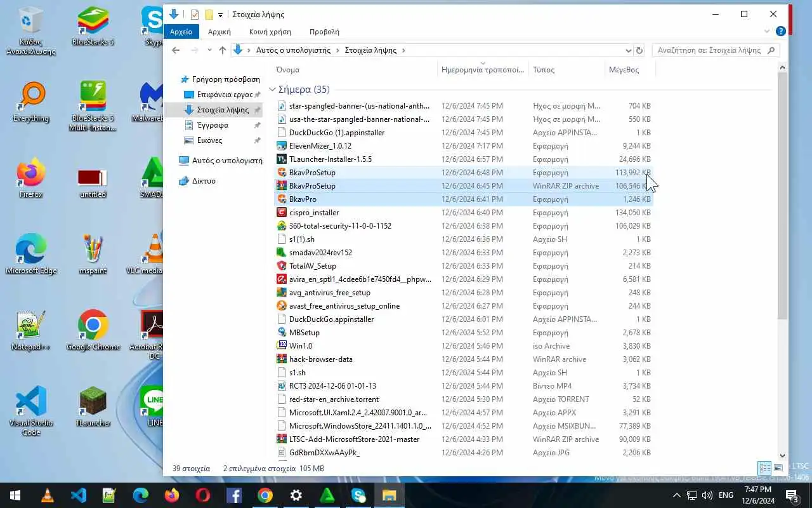The width and height of the screenshot is (812, 508).
Task: Open the TLauncher desktop shortcut
Action: 93,408
